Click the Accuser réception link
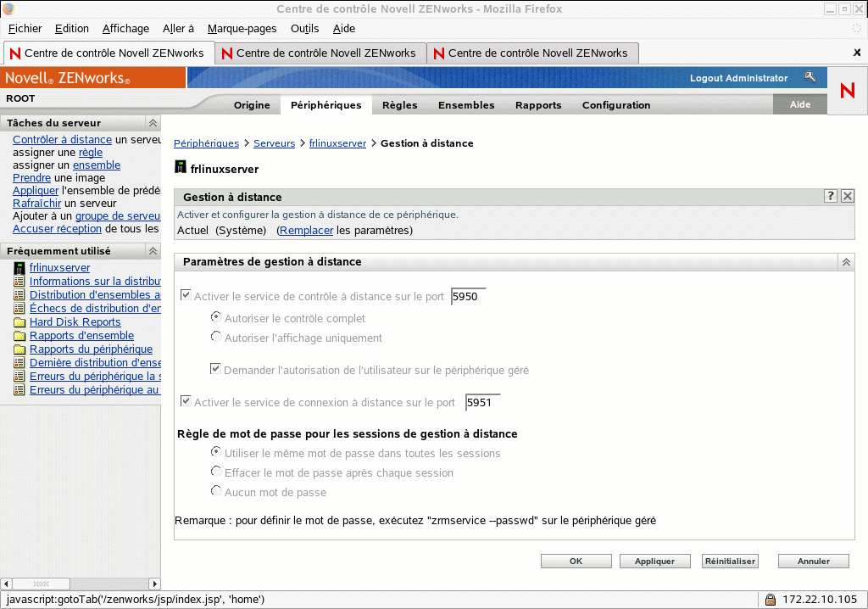 (57, 229)
